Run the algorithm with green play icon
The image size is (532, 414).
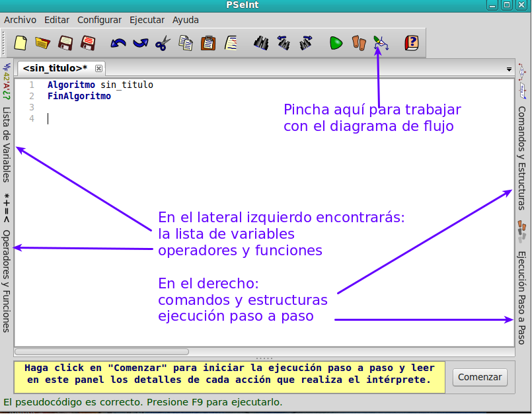(336, 43)
